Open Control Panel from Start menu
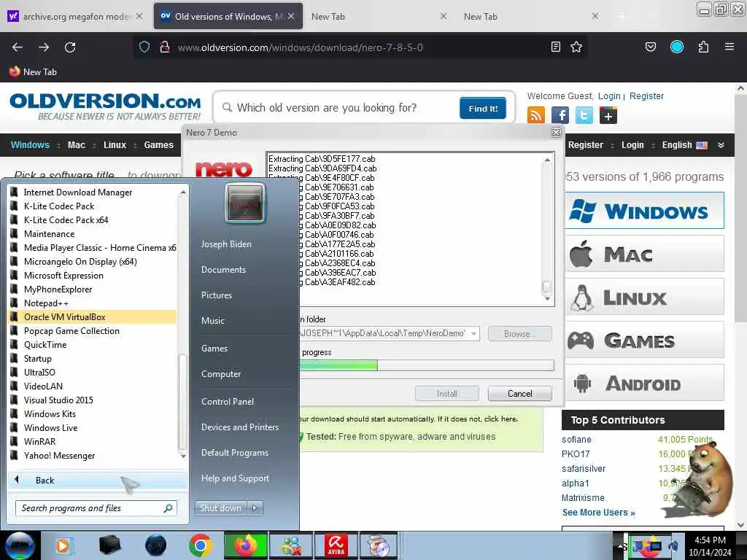Screen dimensions: 747x560 click(228, 402)
